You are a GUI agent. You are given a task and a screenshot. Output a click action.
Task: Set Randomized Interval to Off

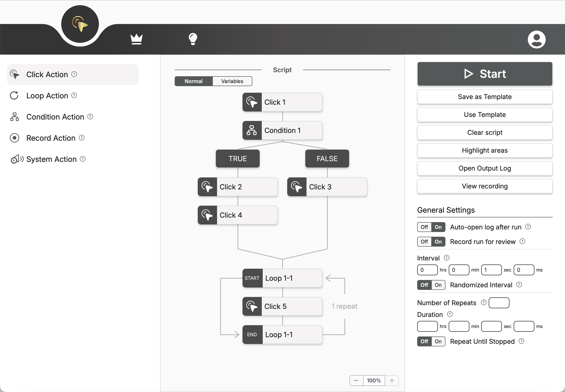[424, 285]
